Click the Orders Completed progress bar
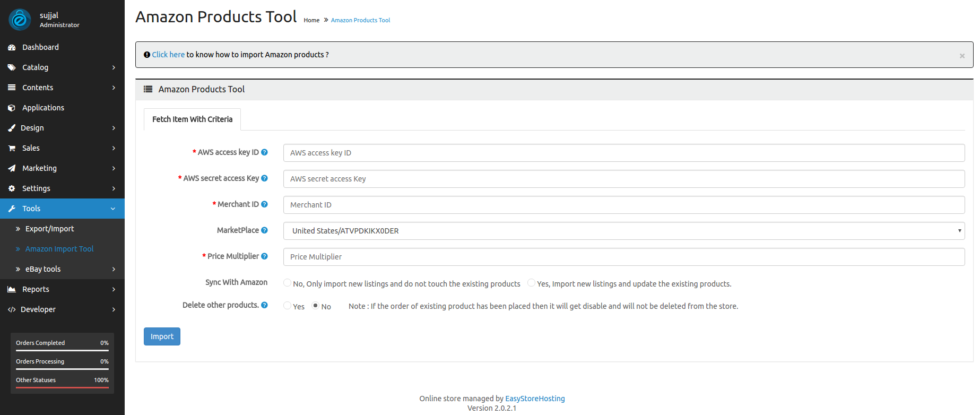 point(62,350)
